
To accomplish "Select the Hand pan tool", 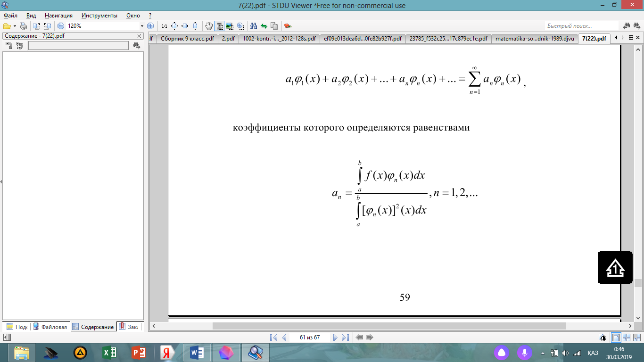I will 209,26.
